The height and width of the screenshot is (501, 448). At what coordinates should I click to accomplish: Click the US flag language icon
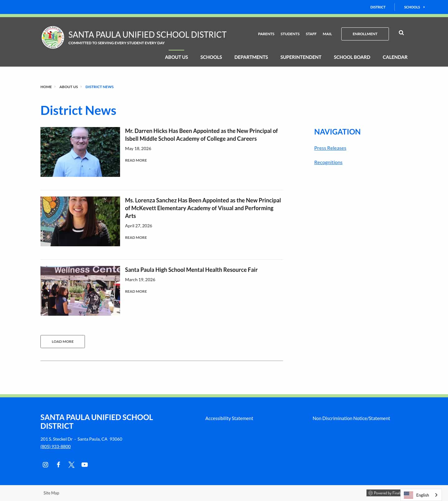408,495
